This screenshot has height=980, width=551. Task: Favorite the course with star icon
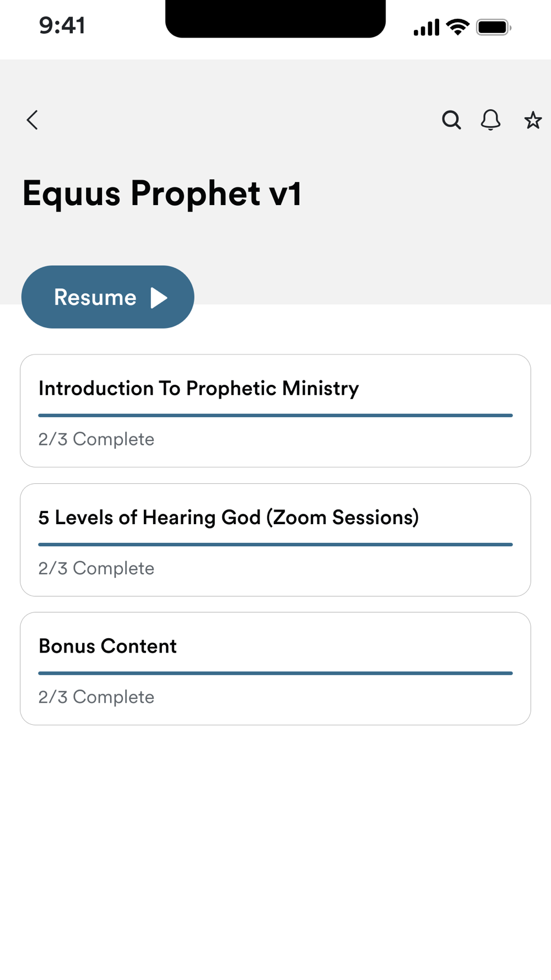point(532,120)
